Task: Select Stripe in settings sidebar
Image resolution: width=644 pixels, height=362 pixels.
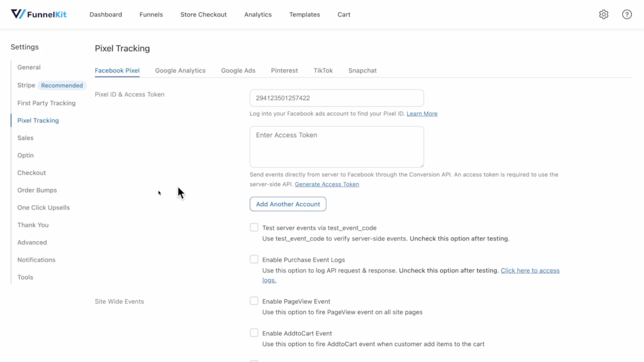Action: click(26, 85)
